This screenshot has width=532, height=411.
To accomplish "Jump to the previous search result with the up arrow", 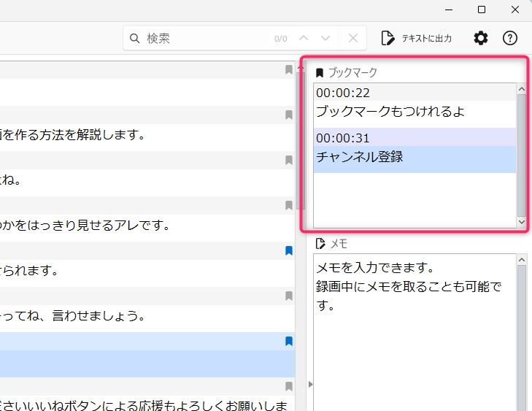I will (304, 38).
